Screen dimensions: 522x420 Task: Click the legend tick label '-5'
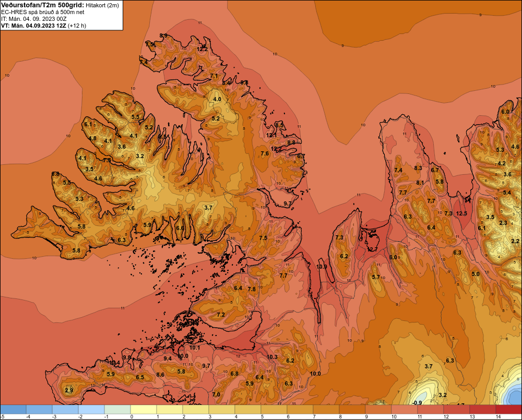click(x=2, y=417)
